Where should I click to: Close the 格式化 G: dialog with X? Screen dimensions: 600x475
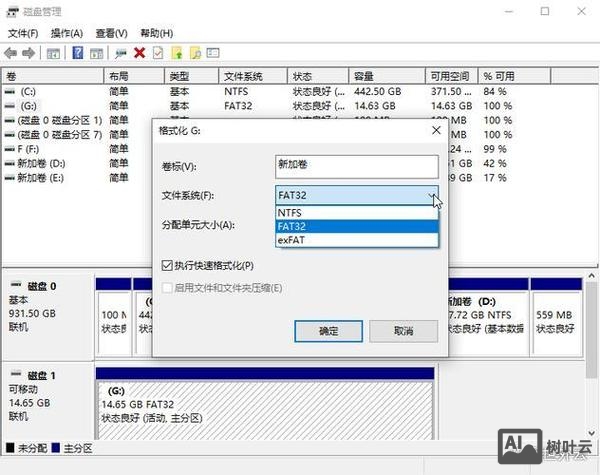point(436,130)
